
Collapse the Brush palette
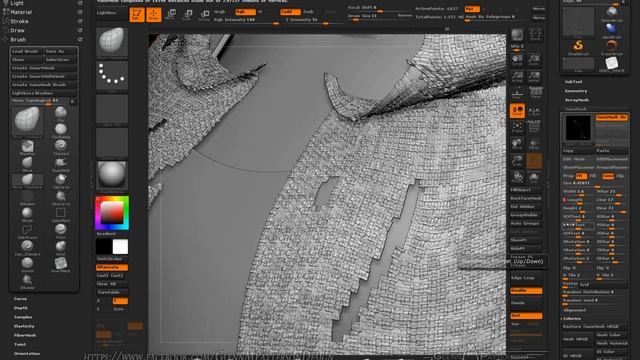click(18, 40)
